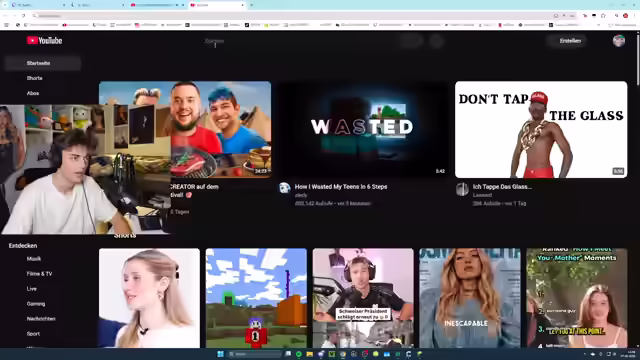Open the WASTED video thumbnail
This screenshot has height=360, width=640.
point(362,129)
